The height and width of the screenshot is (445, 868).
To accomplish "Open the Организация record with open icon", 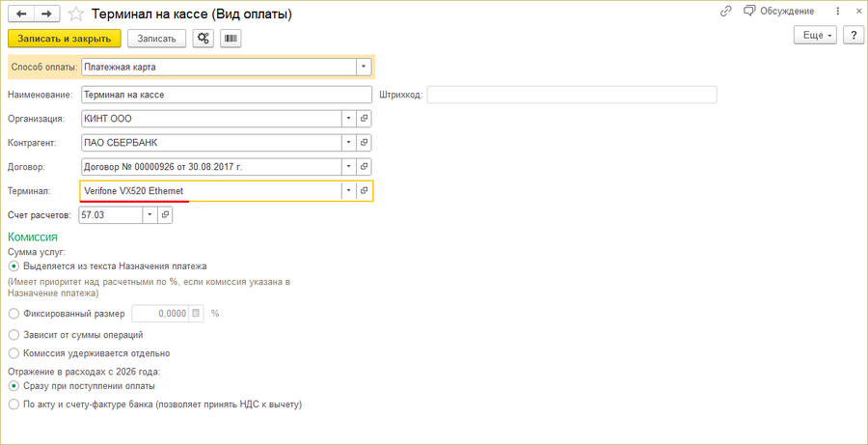I will point(365,118).
